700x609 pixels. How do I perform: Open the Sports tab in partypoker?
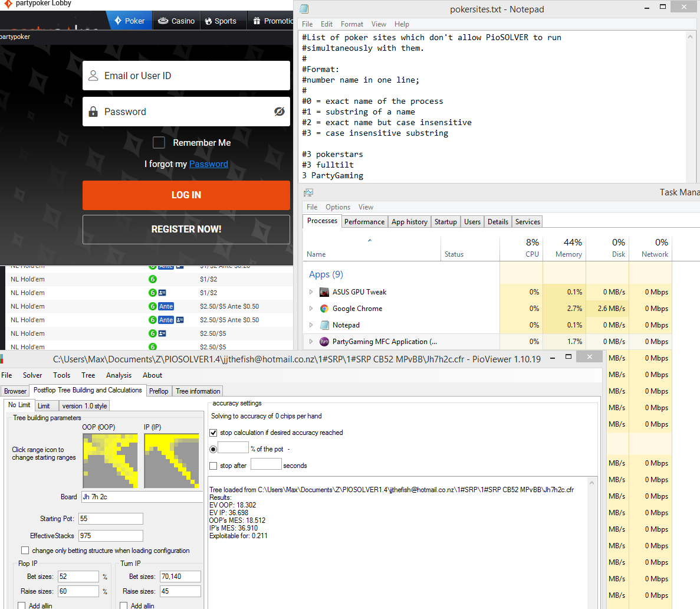tap(221, 21)
